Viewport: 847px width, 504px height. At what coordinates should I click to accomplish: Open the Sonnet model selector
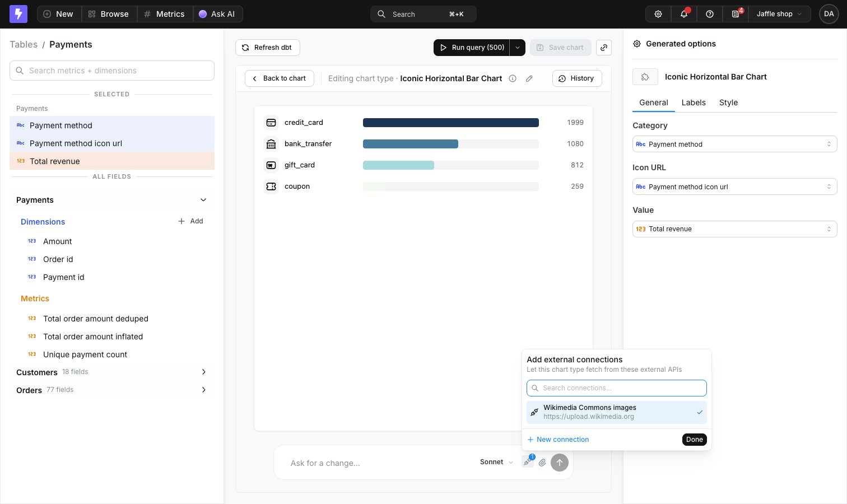coord(496,462)
